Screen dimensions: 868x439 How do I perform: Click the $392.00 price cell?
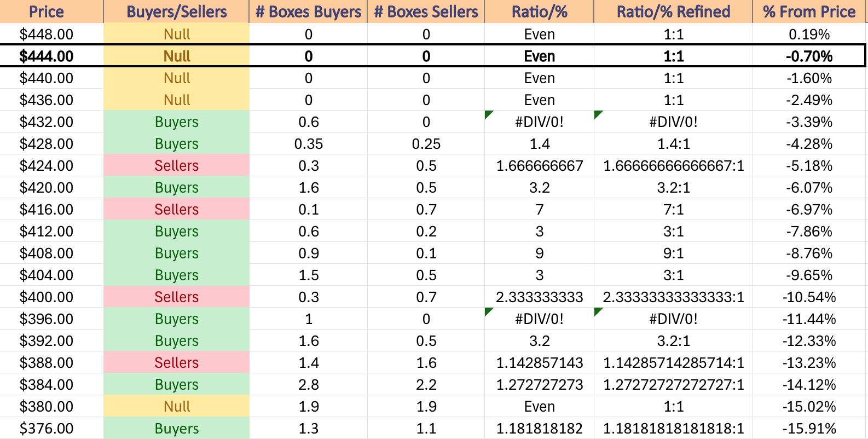[x=51, y=340]
